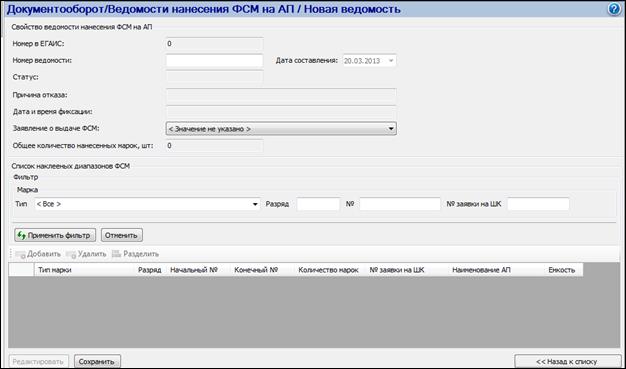626x369 pixels.
Task: Cancel the filter with Отменить button
Action: click(x=122, y=235)
